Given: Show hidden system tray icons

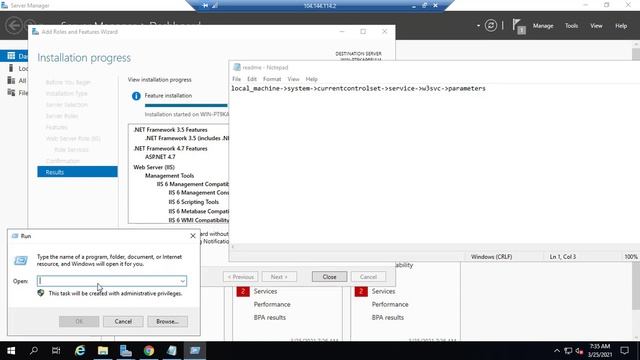Looking at the screenshot, I should [557, 351].
